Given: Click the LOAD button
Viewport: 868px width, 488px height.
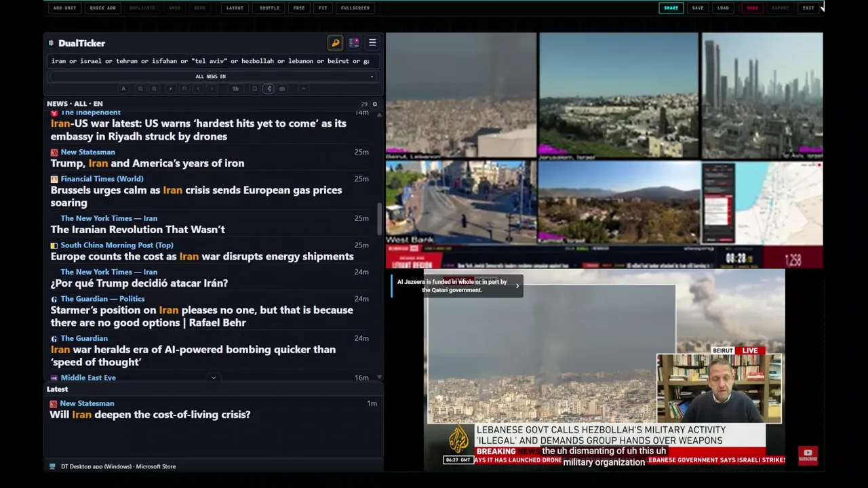Looking at the screenshot, I should tap(723, 8).
